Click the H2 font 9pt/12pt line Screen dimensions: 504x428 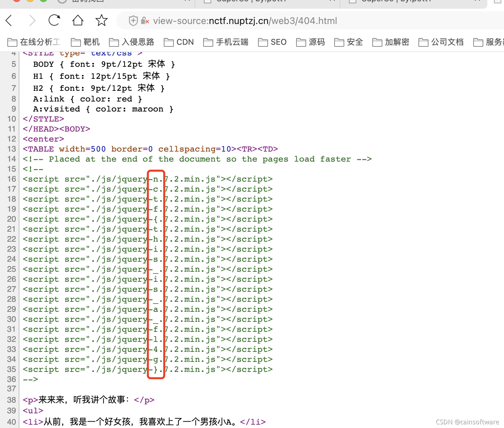(x=99, y=88)
